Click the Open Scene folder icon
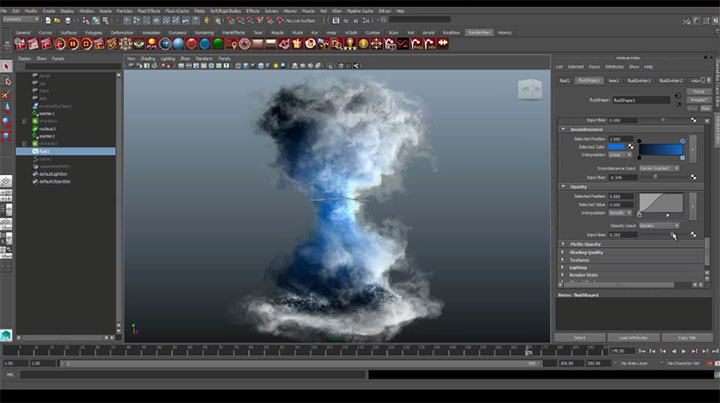 (57, 20)
